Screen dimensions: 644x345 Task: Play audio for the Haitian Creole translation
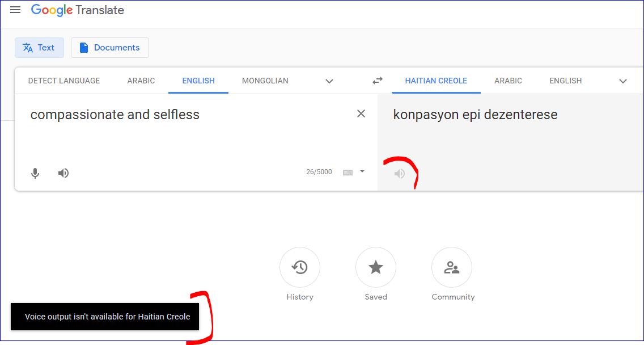point(400,174)
